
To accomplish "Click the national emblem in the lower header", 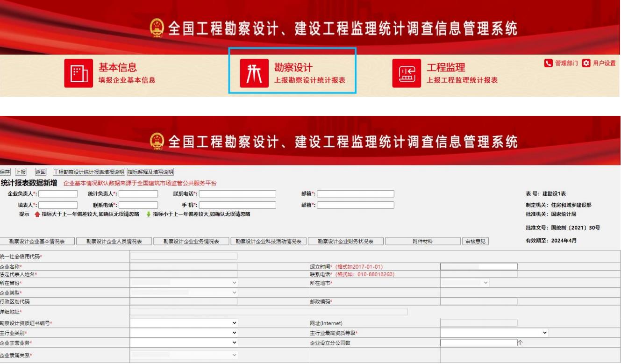I will [x=158, y=142].
